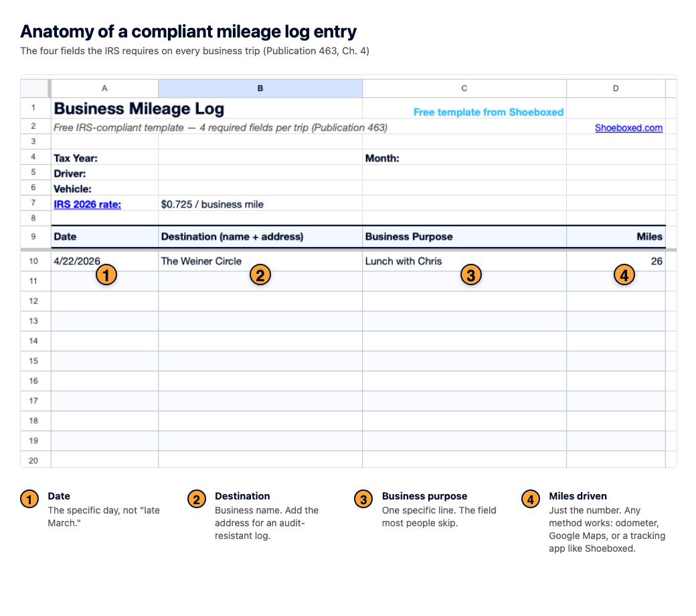Select column B header
Viewport: 696px width, 616px height.
pyautogui.click(x=260, y=88)
